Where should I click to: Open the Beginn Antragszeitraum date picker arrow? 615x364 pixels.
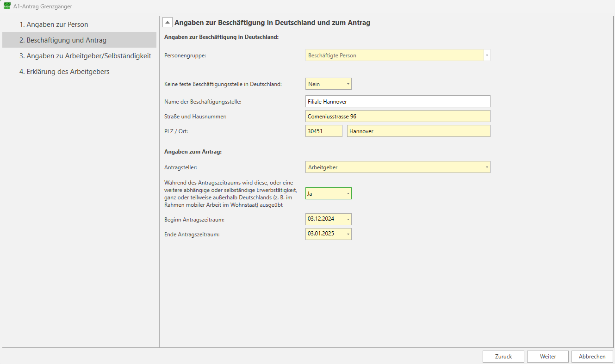pyautogui.click(x=348, y=219)
